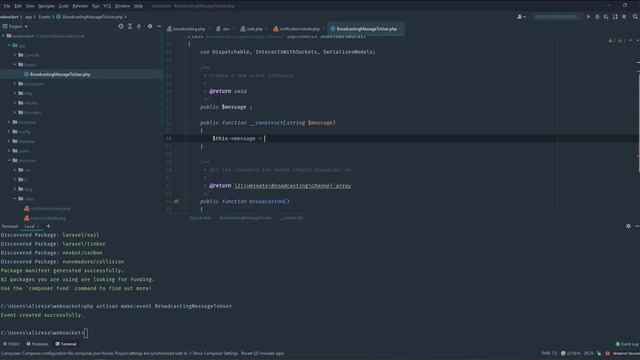Click the Run play icon in the top toolbar
Viewport: 640px width, 360px height.
(588, 17)
